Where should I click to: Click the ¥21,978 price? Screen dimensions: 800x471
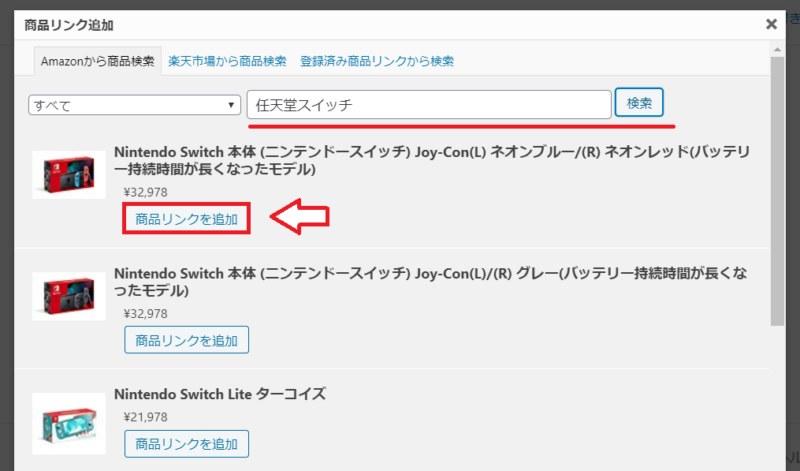[145, 417]
